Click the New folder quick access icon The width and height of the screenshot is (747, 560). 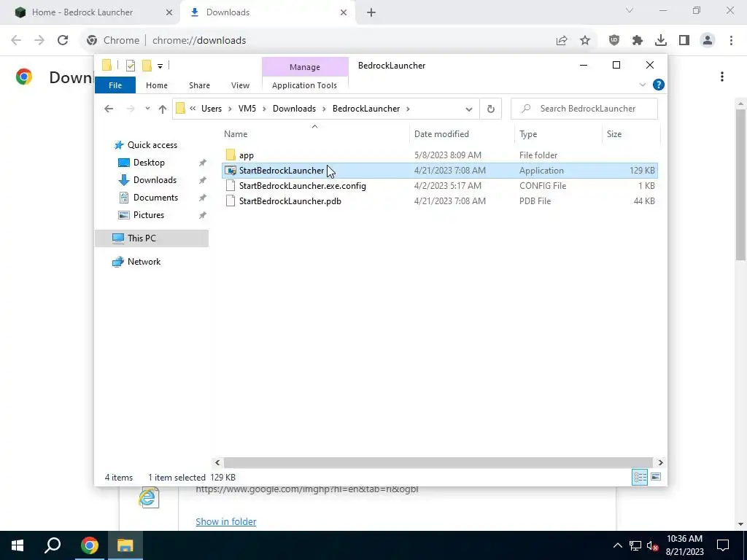pyautogui.click(x=147, y=66)
